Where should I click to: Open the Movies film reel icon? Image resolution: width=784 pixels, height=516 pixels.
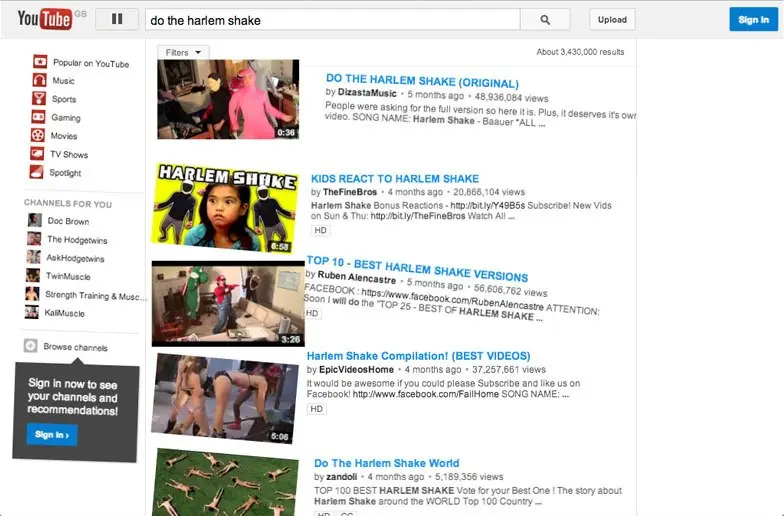[38, 135]
